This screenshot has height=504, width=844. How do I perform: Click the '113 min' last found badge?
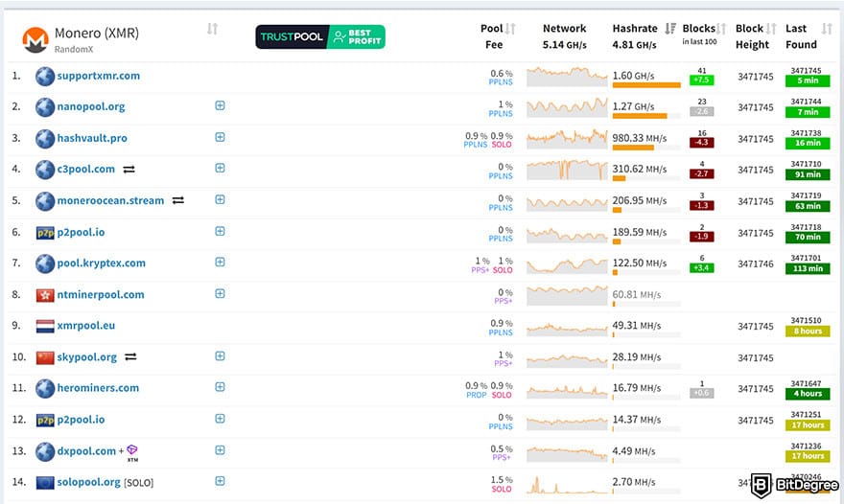pos(808,268)
